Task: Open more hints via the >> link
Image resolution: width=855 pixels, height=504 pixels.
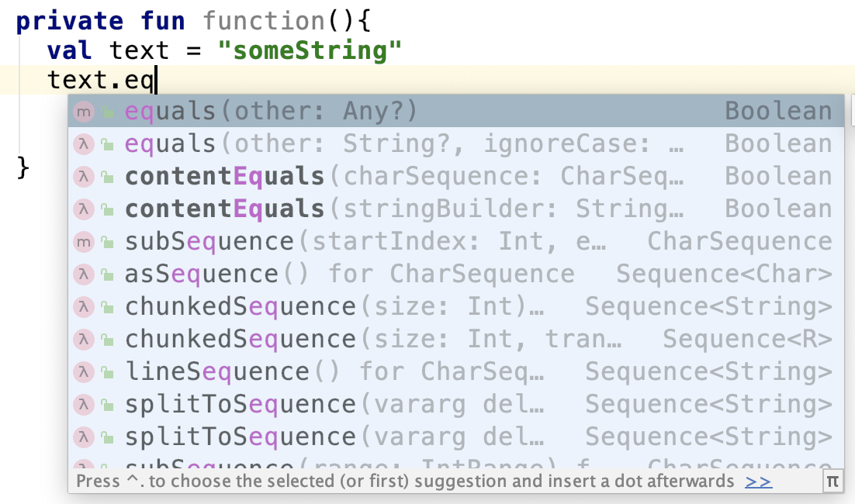Action: (x=758, y=481)
